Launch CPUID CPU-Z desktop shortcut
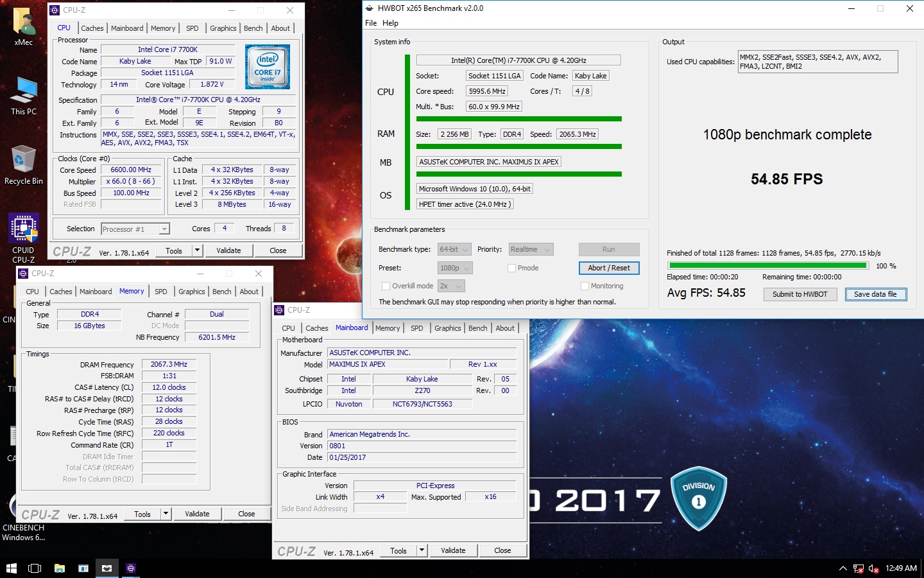This screenshot has width=924, height=578. [x=24, y=238]
